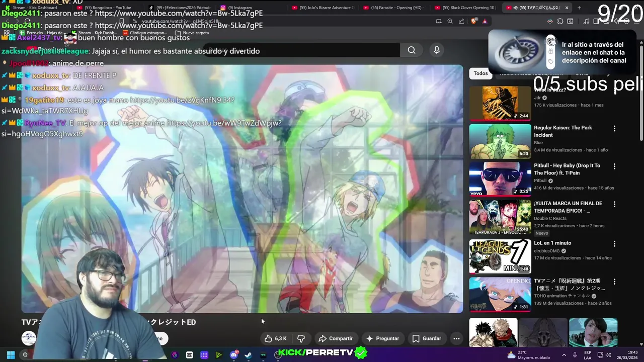Click the elrubiusOMG channel name
The width and height of the screenshot is (644, 362).
547,251
